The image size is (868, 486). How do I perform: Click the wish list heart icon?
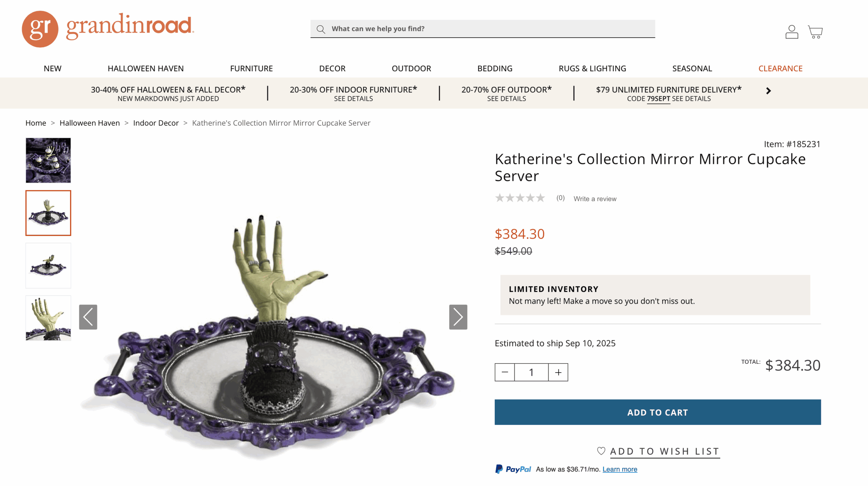pos(601,451)
